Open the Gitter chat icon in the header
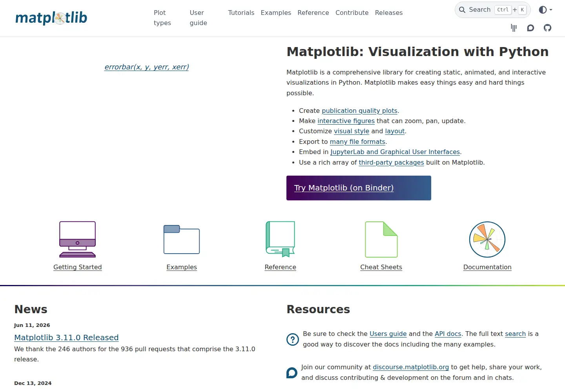 click(x=514, y=28)
